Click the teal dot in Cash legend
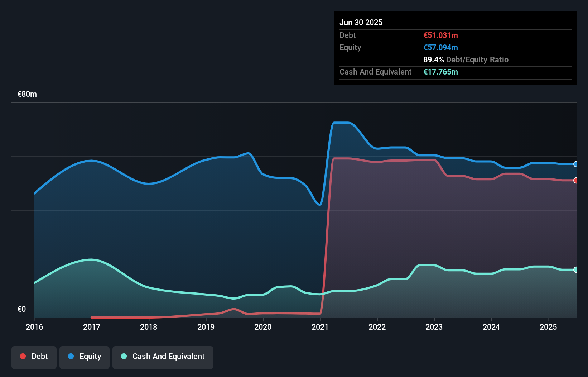This screenshot has width=588, height=377. point(124,356)
